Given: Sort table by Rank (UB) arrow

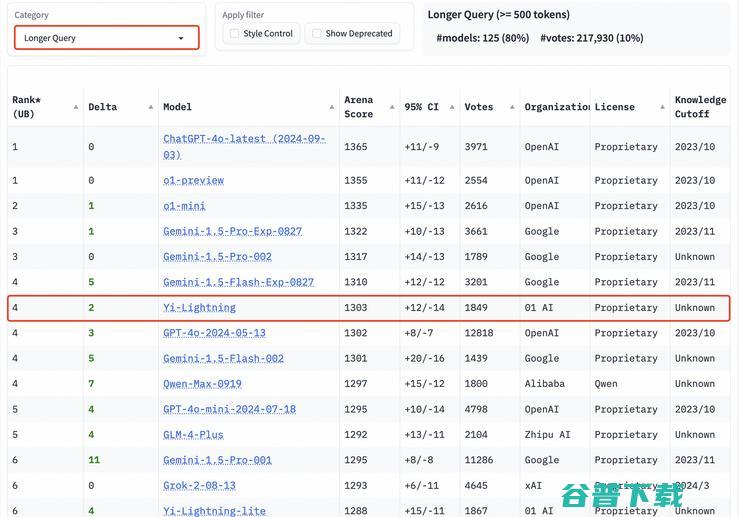Looking at the screenshot, I should (x=76, y=107).
